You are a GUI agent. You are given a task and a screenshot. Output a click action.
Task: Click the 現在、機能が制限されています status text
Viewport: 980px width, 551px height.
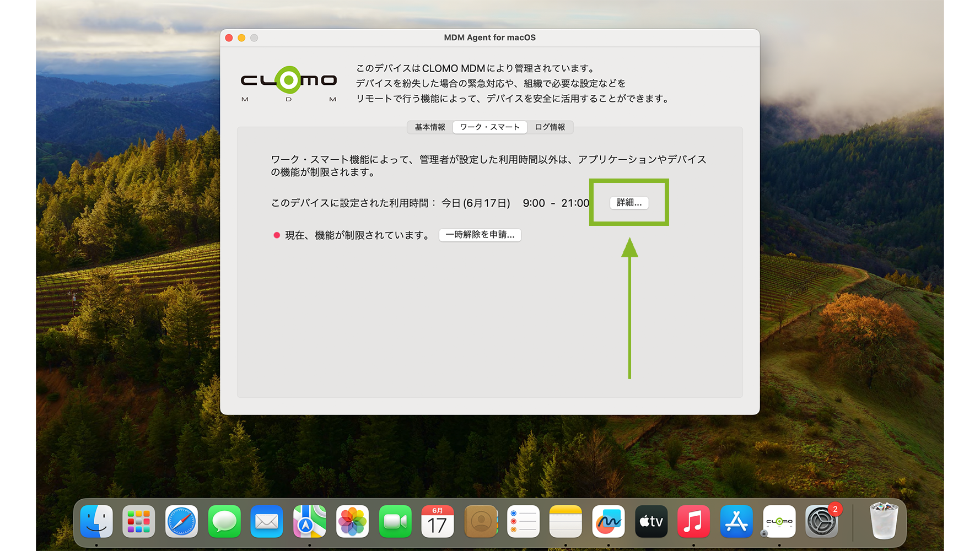tap(357, 235)
